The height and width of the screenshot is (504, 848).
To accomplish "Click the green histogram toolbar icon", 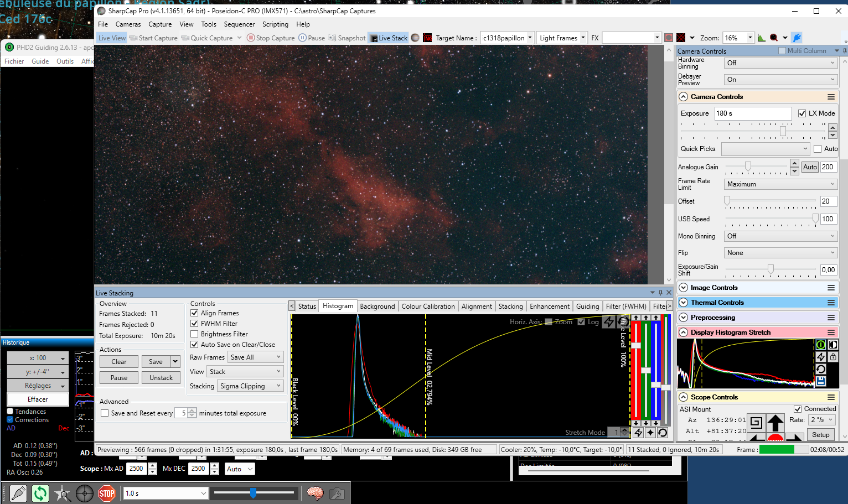I will point(762,38).
